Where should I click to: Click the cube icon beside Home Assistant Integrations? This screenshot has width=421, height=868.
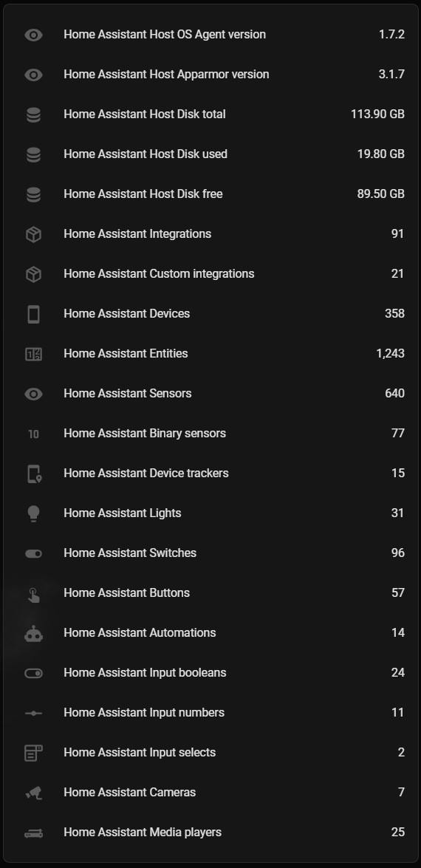(x=33, y=233)
